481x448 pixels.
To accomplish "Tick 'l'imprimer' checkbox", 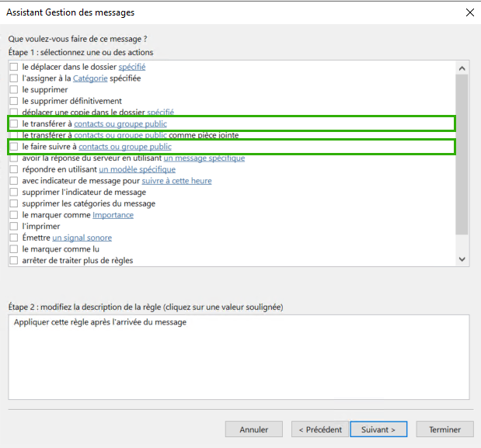I will click(x=14, y=227).
